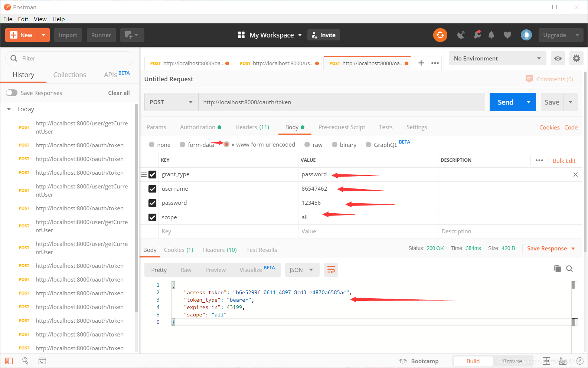
Task: Collapse the Today history group
Action: 9,109
